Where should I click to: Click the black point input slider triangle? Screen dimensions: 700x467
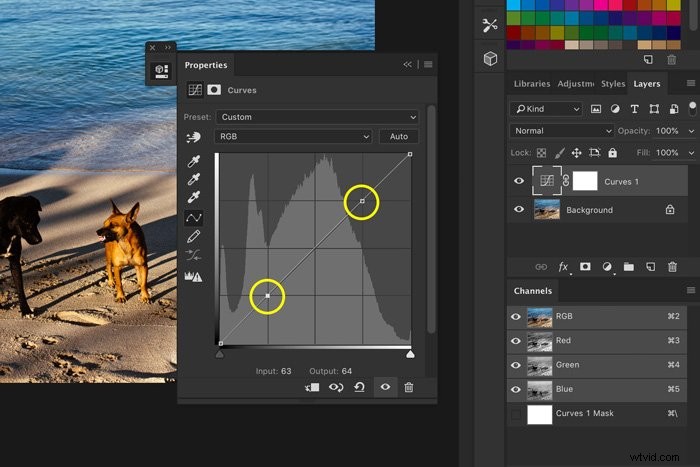click(220, 354)
